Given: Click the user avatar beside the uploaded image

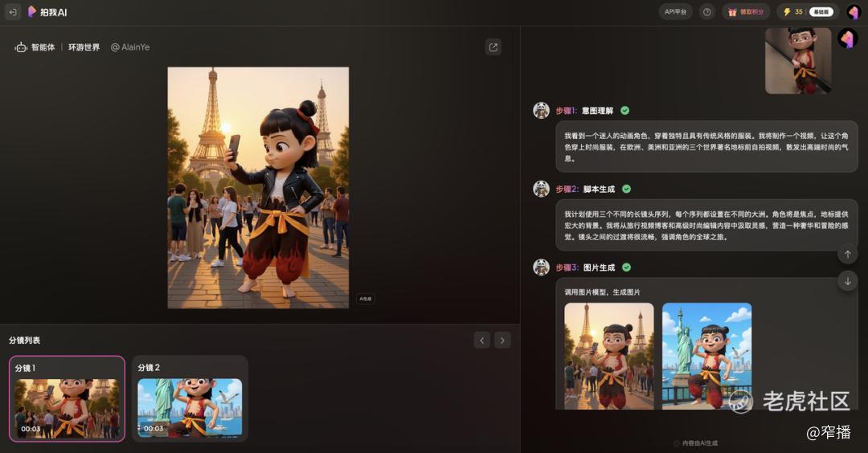Looking at the screenshot, I should (x=848, y=39).
